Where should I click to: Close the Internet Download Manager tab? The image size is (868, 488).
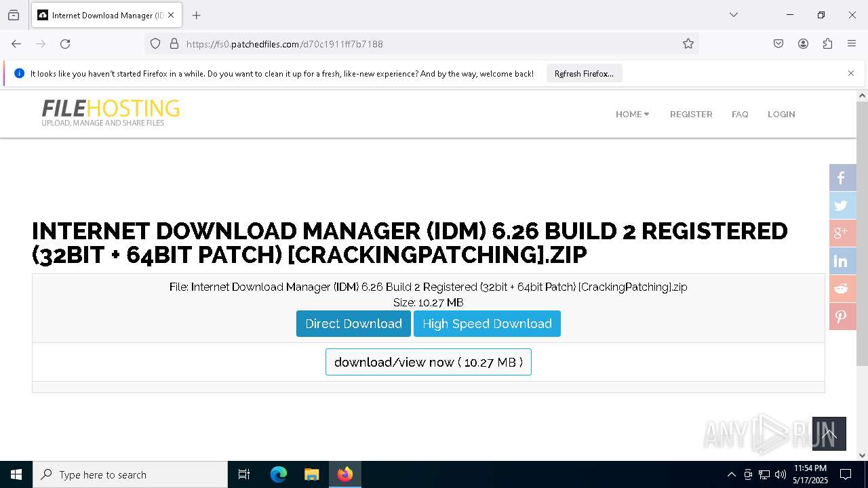(171, 15)
